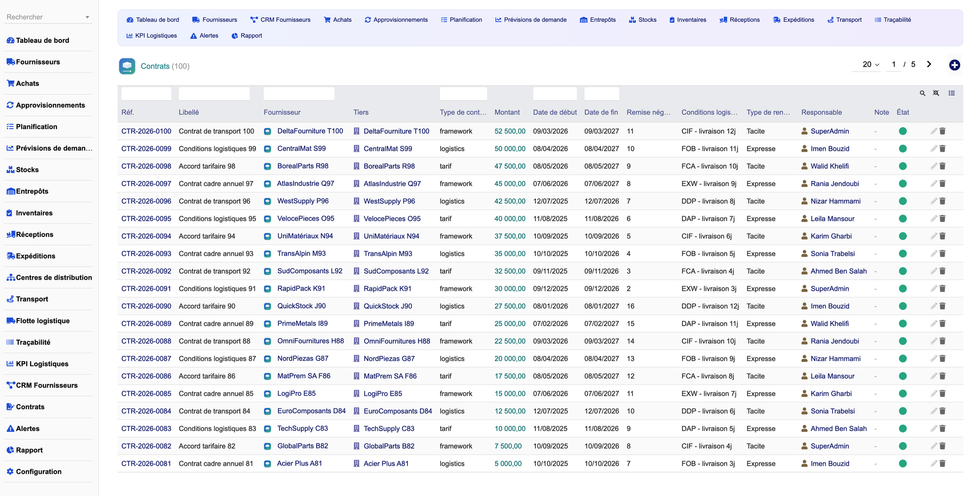Sort by Date de début column header
Image resolution: width=980 pixels, height=496 pixels.
point(555,112)
